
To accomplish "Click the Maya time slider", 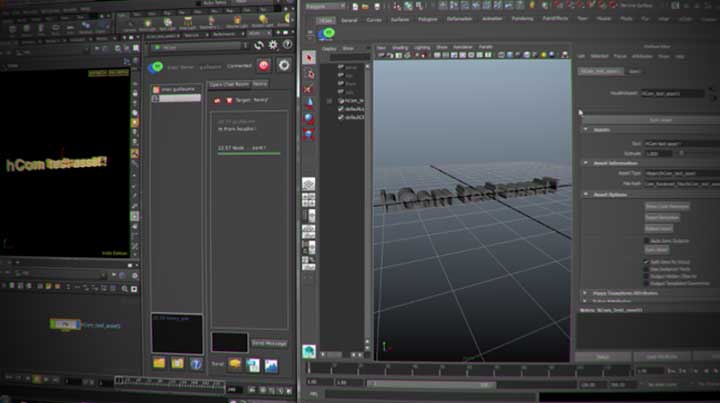I will point(468,369).
